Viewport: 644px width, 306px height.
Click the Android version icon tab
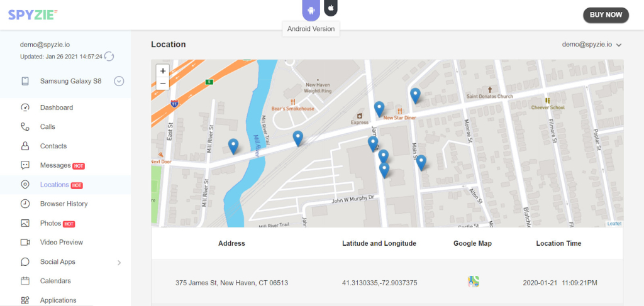tap(311, 9)
